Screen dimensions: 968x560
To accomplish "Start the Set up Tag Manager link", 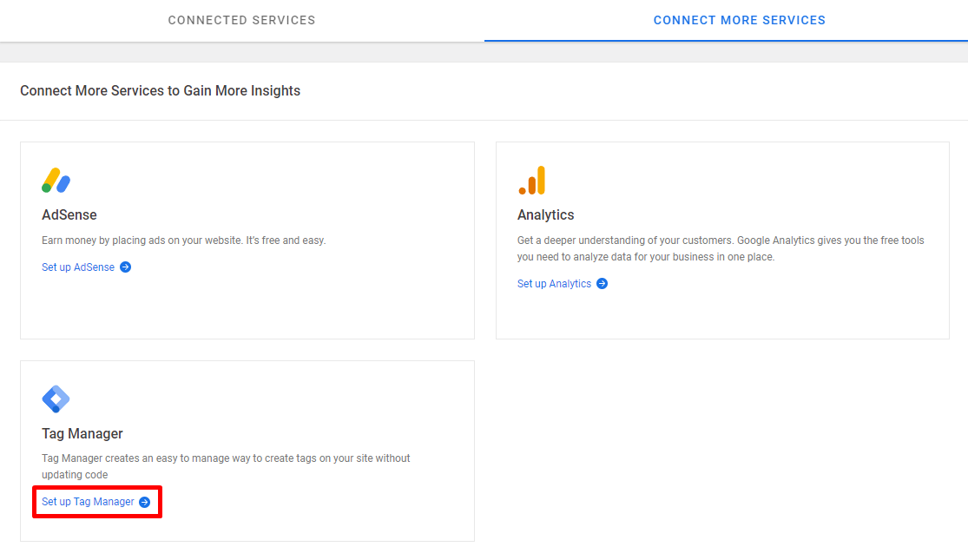I will [x=88, y=502].
